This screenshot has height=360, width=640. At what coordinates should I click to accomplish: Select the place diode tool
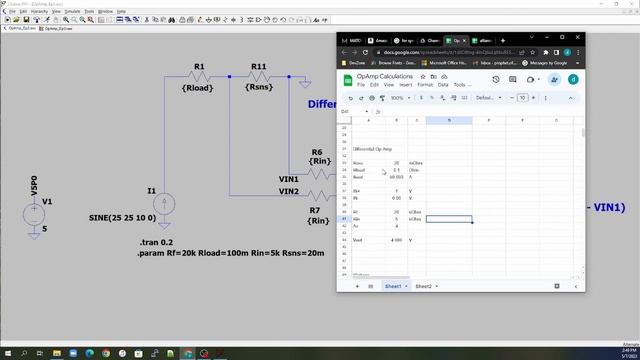tap(249, 20)
